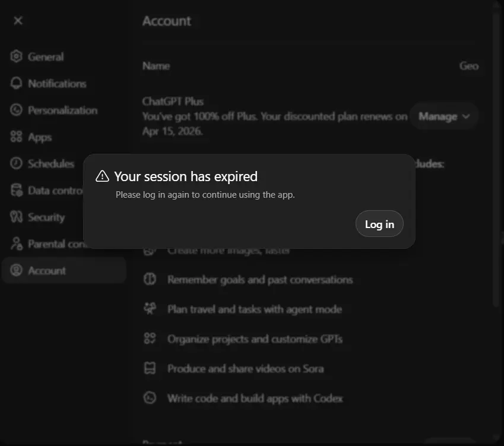Viewport: 504px width, 446px height.
Task: Click the session expired warning triangle icon
Action: click(x=102, y=176)
